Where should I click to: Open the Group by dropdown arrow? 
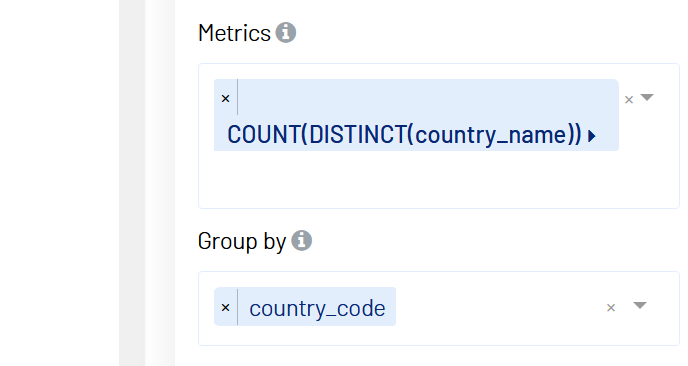click(640, 305)
